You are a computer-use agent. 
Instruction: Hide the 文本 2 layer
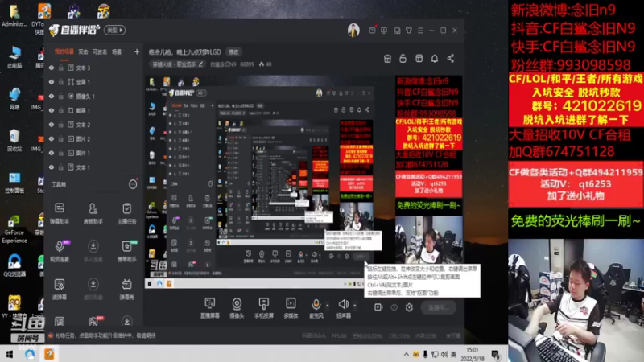(52, 125)
